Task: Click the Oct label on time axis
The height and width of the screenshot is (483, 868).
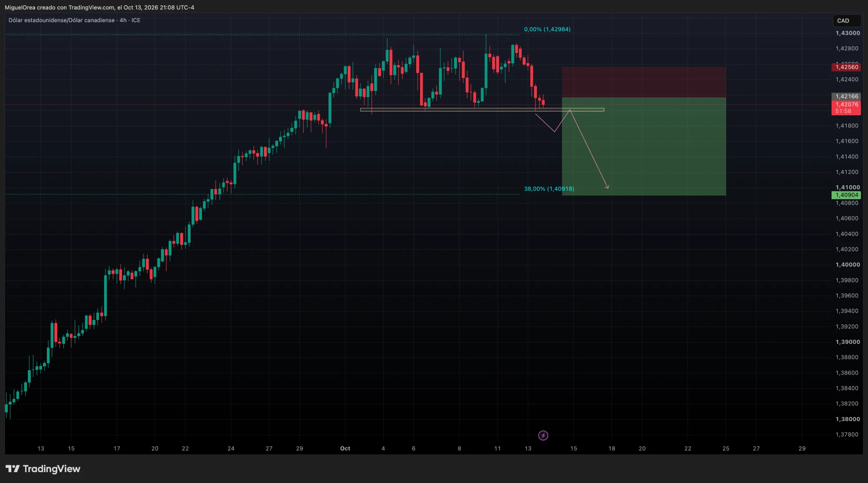Action: coord(345,448)
